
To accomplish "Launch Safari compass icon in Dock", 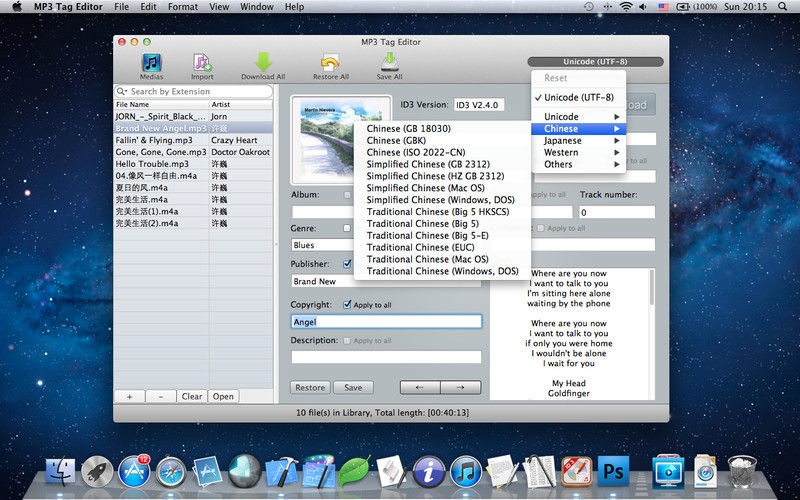I will point(171,471).
